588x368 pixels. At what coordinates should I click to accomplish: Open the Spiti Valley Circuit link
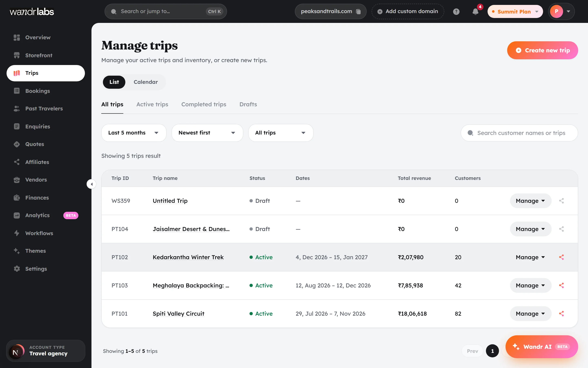click(x=178, y=314)
